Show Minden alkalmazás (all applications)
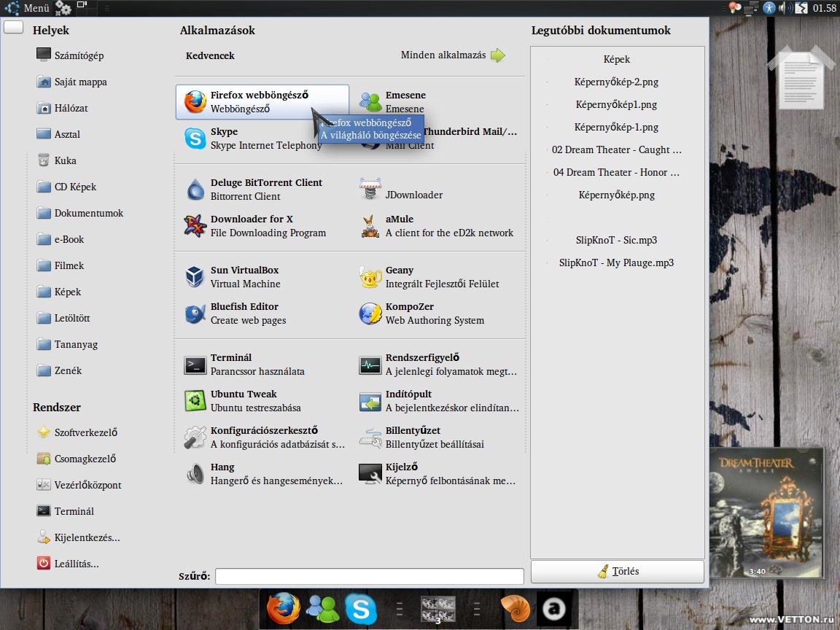 (x=453, y=55)
